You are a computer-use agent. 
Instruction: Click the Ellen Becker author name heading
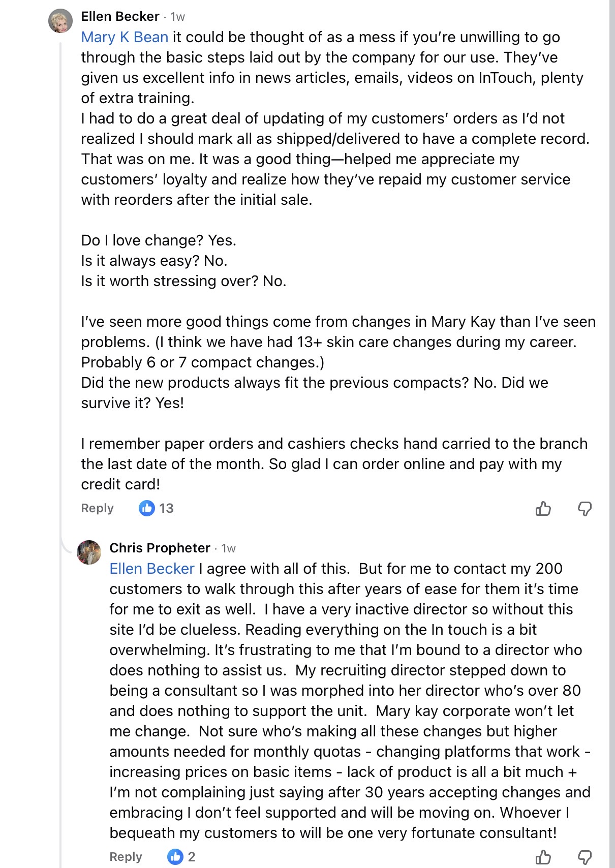120,17
